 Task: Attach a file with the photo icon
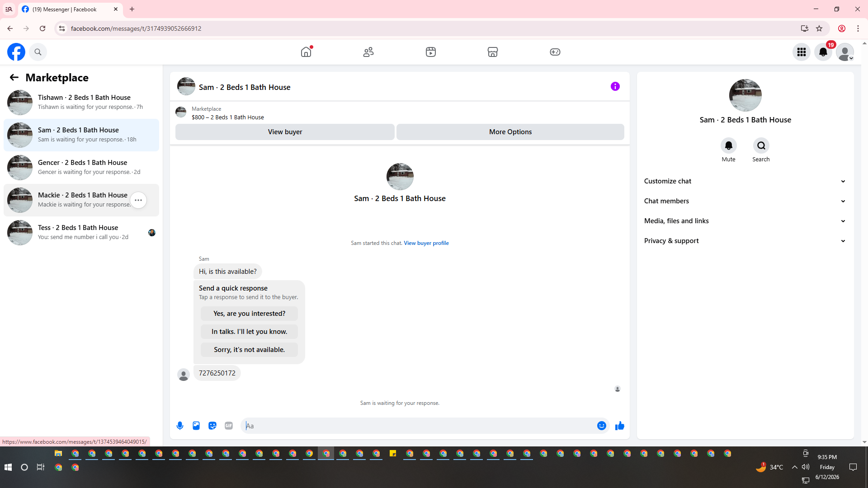pyautogui.click(x=196, y=426)
